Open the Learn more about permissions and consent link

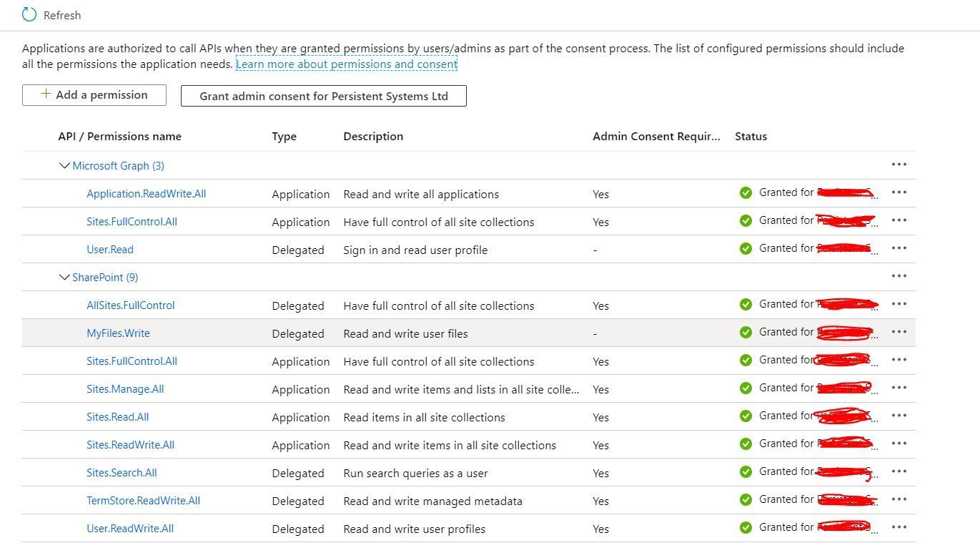(347, 64)
